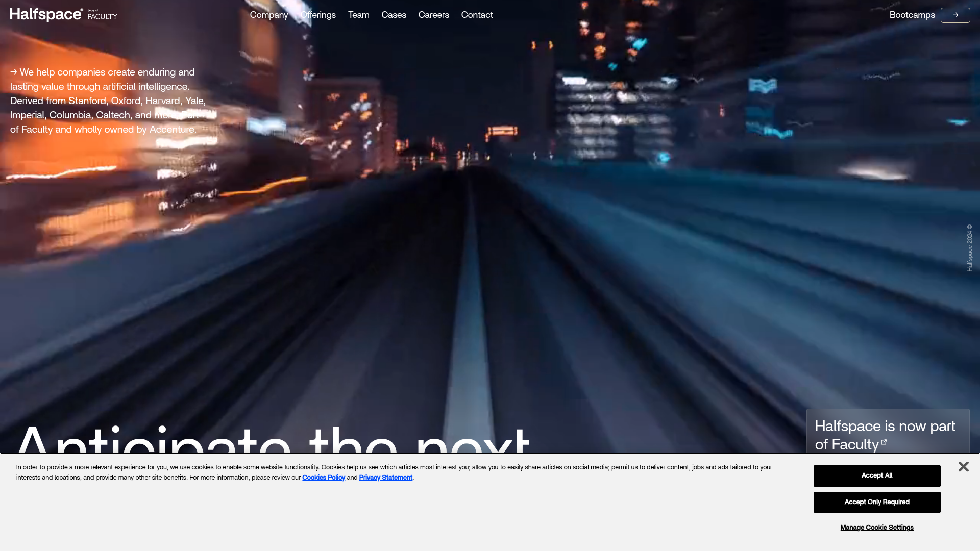This screenshot has height=551, width=980.
Task: Click the Halfspace logo
Action: [46, 15]
